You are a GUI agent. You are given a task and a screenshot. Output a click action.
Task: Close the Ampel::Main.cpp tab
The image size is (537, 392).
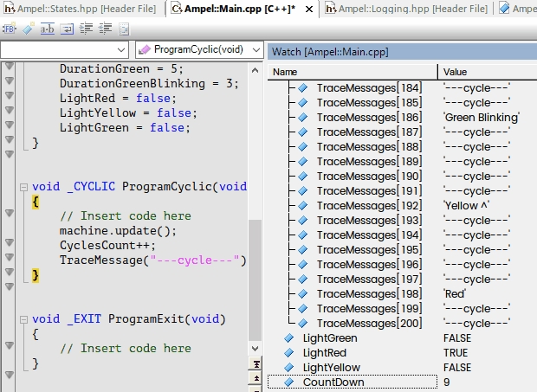(309, 10)
